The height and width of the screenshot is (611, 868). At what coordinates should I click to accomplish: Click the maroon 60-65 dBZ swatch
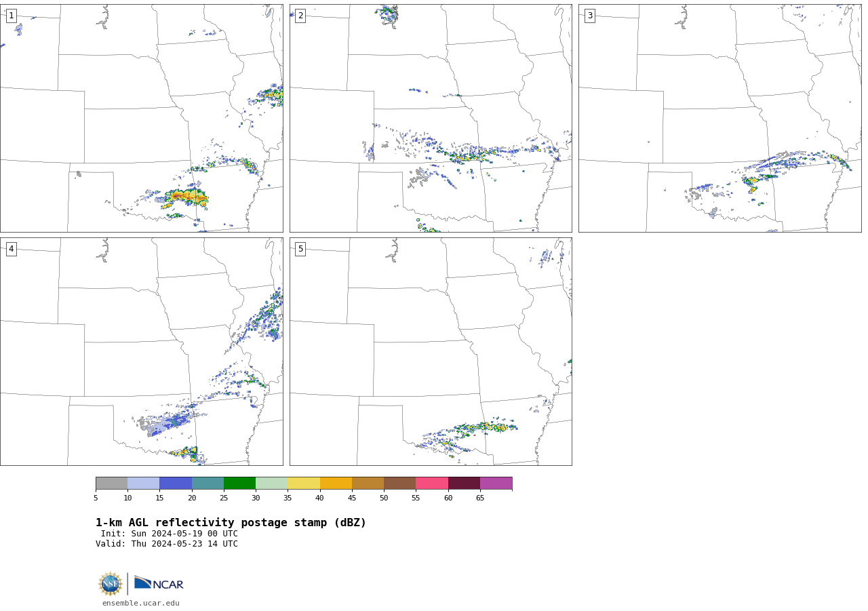(464, 484)
